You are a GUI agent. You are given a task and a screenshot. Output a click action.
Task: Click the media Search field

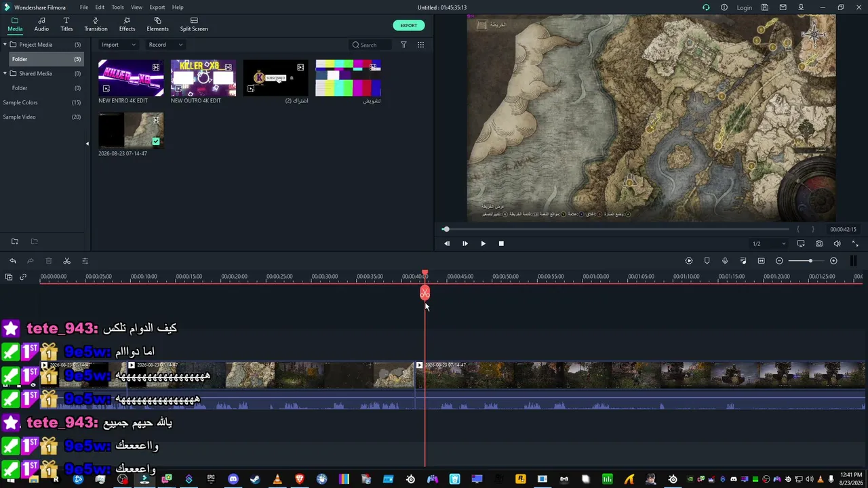(x=371, y=45)
